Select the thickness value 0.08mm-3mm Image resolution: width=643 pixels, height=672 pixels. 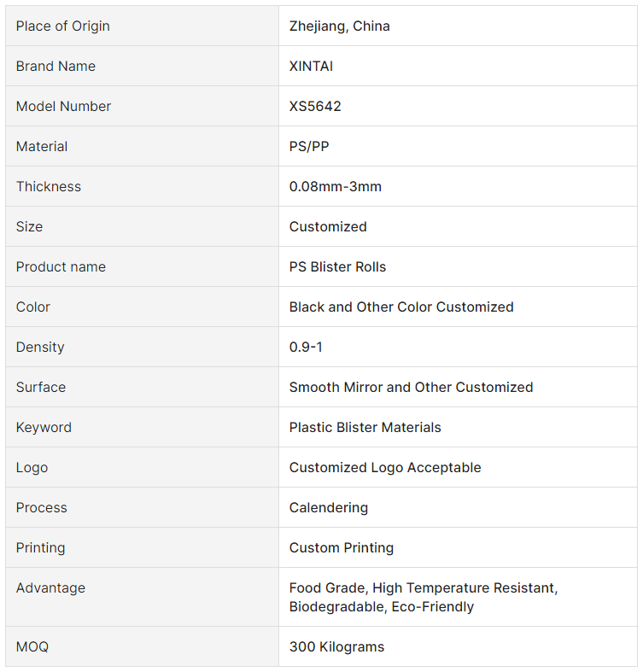tap(335, 186)
